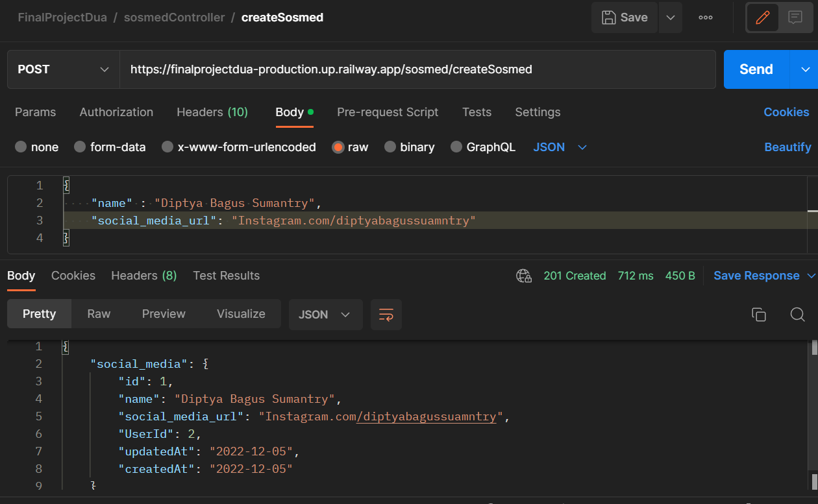Open the JSON body format dropdown

[560, 147]
